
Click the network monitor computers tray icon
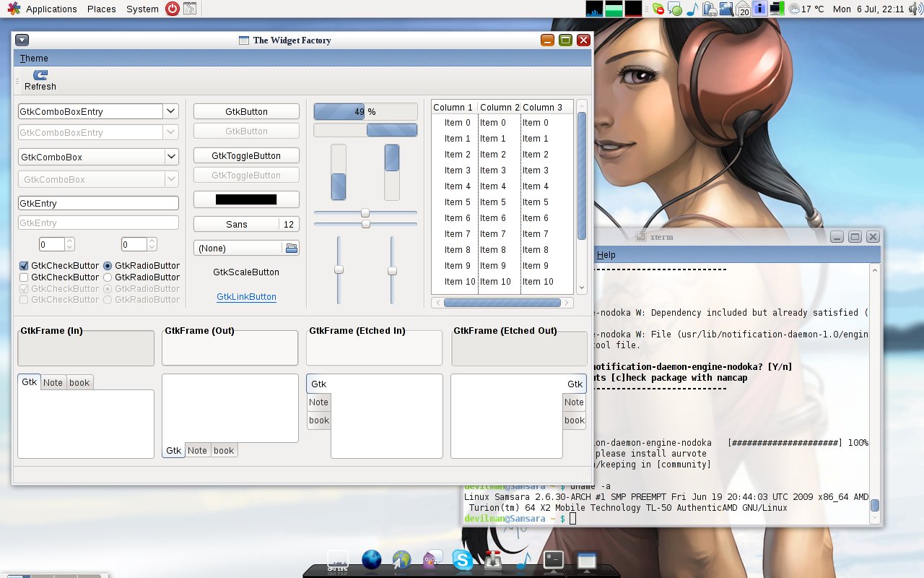777,9
